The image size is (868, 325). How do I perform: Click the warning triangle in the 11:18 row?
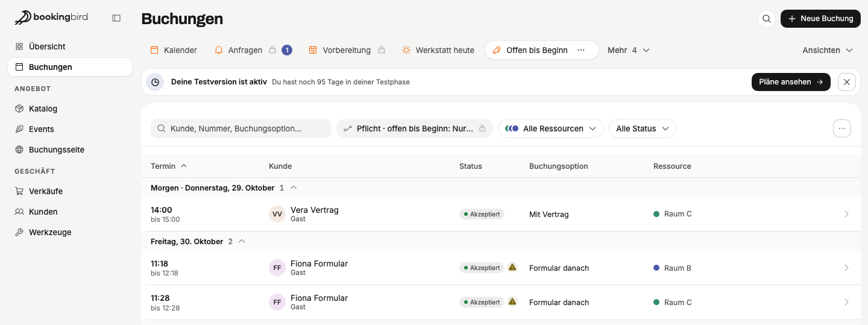click(512, 267)
